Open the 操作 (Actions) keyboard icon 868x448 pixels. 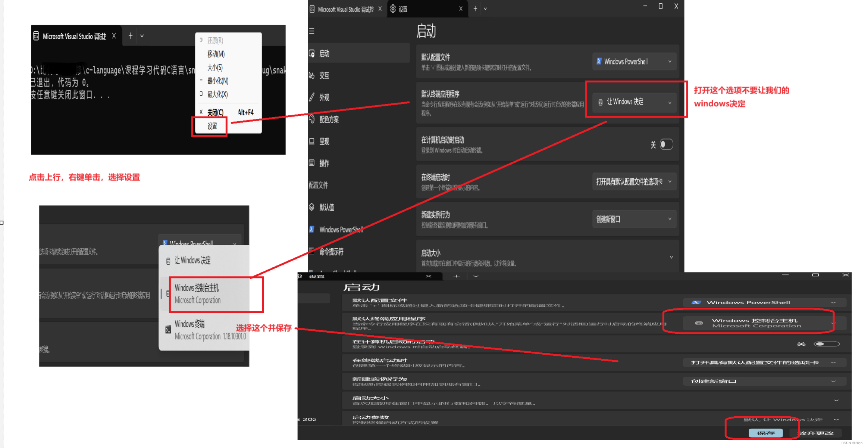[x=312, y=163]
